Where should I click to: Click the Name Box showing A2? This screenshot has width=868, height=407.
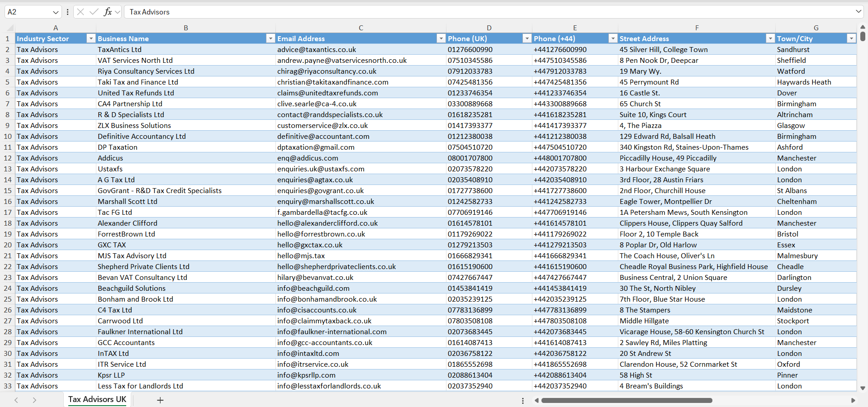(x=27, y=12)
